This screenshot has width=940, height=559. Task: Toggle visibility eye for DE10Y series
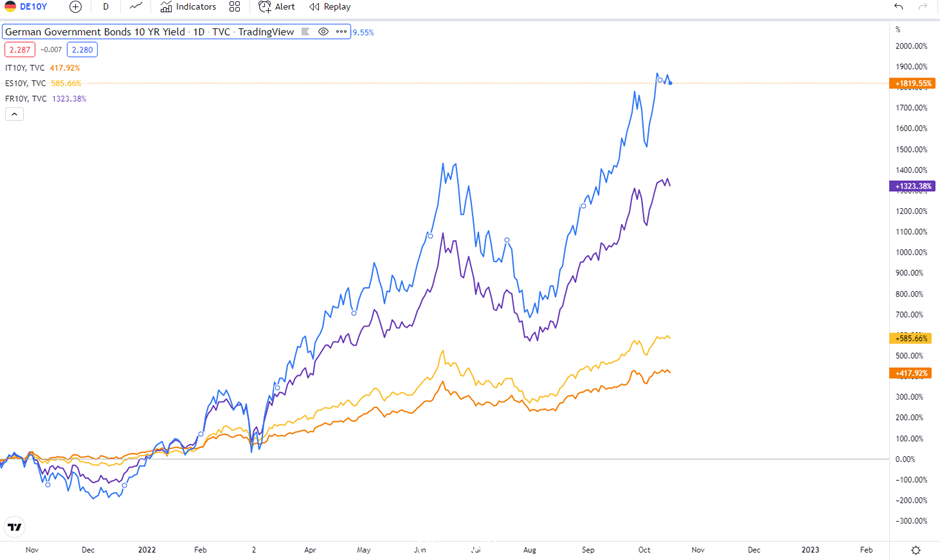coord(323,32)
